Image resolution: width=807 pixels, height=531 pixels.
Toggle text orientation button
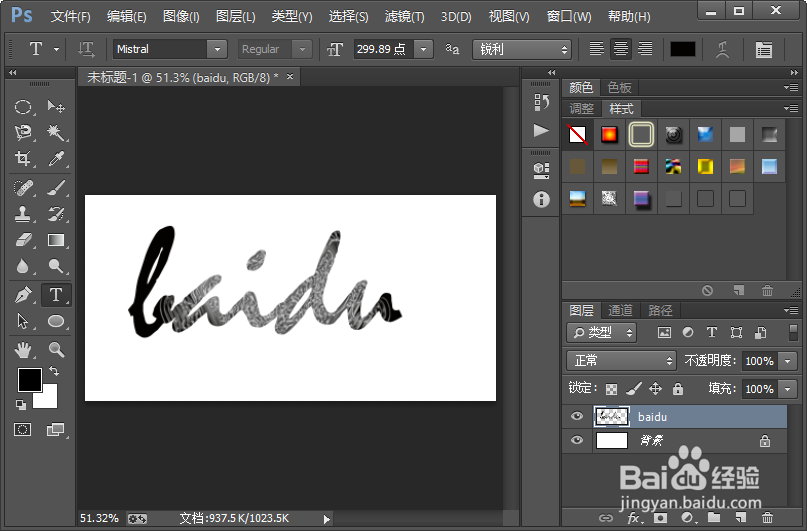86,49
